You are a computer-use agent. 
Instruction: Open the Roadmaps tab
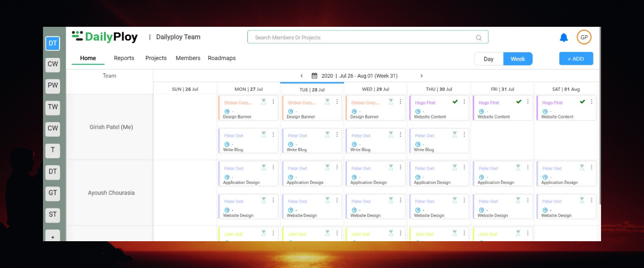[222, 58]
